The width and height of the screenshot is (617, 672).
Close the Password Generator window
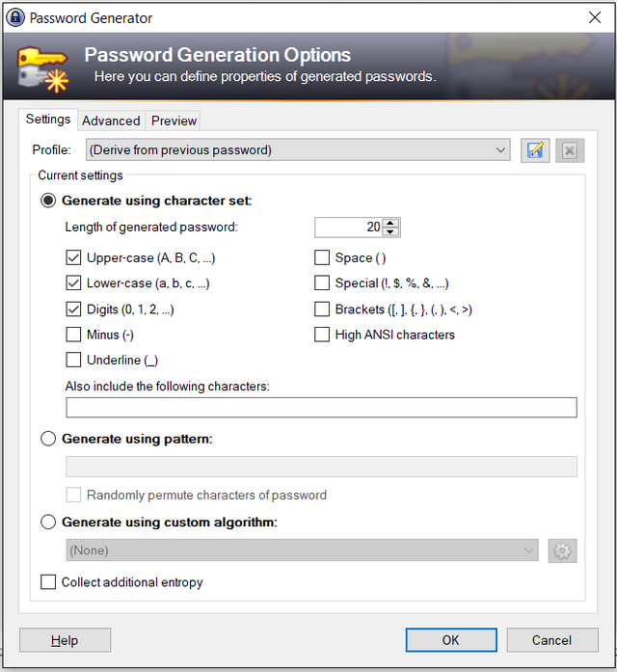pyautogui.click(x=594, y=17)
